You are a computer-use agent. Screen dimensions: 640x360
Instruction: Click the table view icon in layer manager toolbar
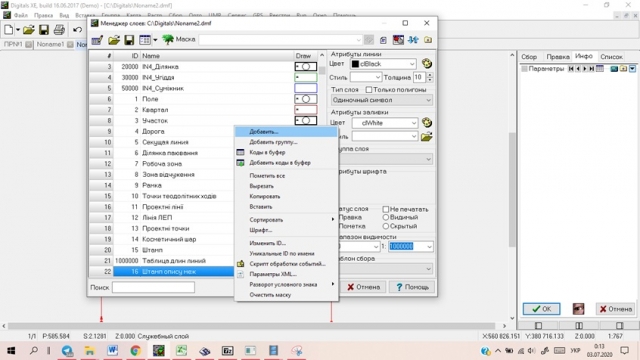(144, 40)
